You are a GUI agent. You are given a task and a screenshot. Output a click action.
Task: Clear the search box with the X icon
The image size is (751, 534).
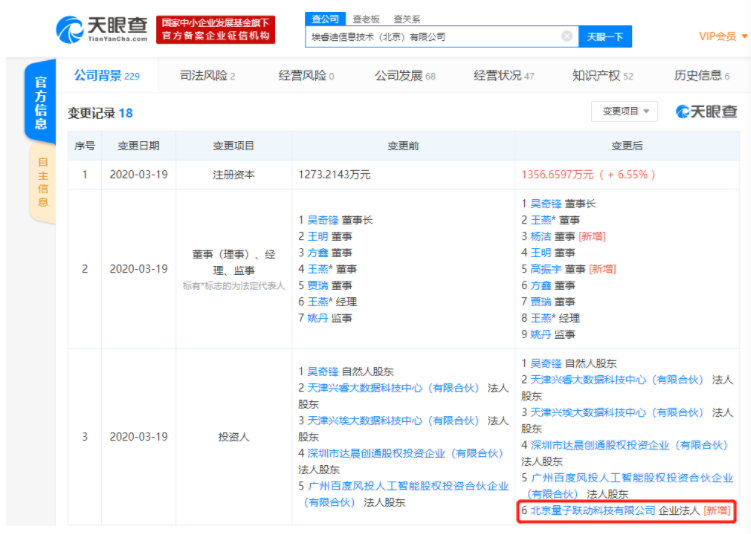pos(566,37)
